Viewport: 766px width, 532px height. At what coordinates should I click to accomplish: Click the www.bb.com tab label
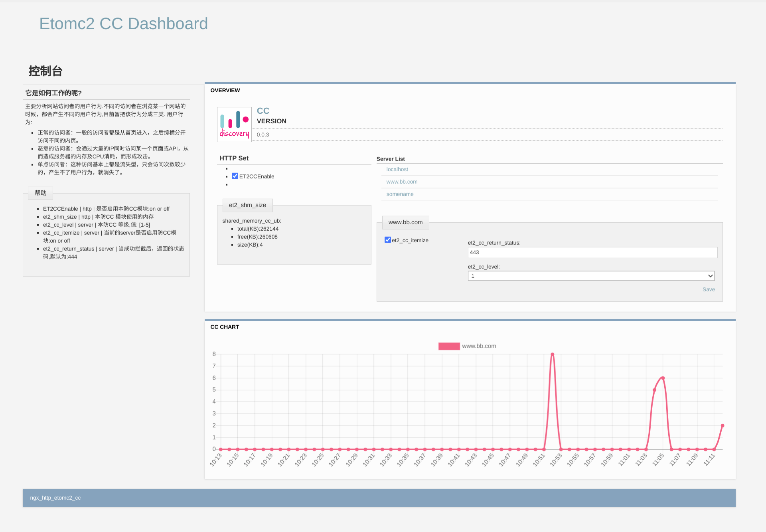click(x=405, y=222)
